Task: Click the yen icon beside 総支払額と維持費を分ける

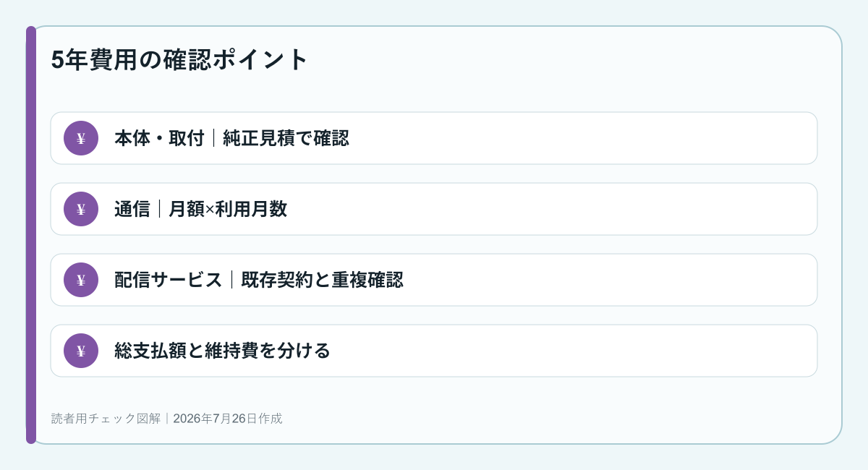Action: [x=81, y=351]
